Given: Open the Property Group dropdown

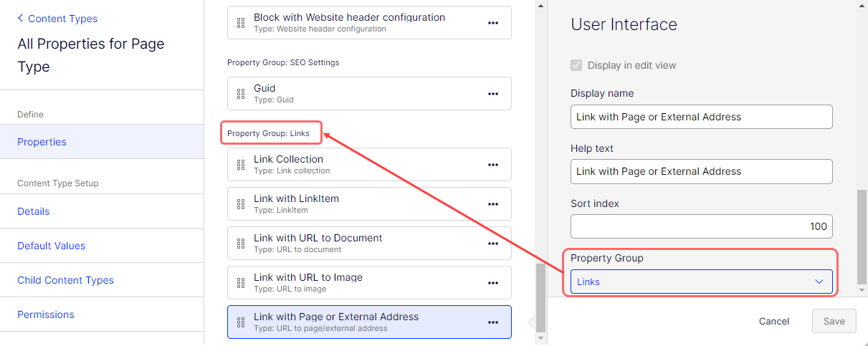Looking at the screenshot, I should [x=702, y=282].
